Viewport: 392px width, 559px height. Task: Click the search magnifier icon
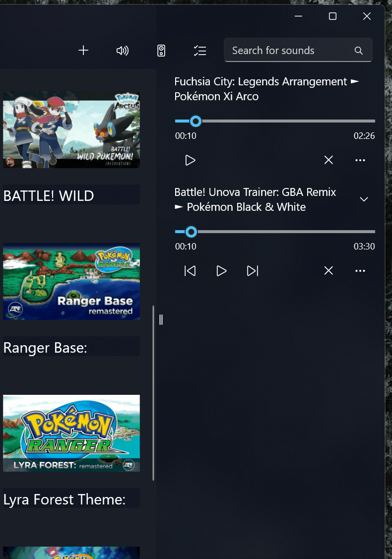pos(358,51)
